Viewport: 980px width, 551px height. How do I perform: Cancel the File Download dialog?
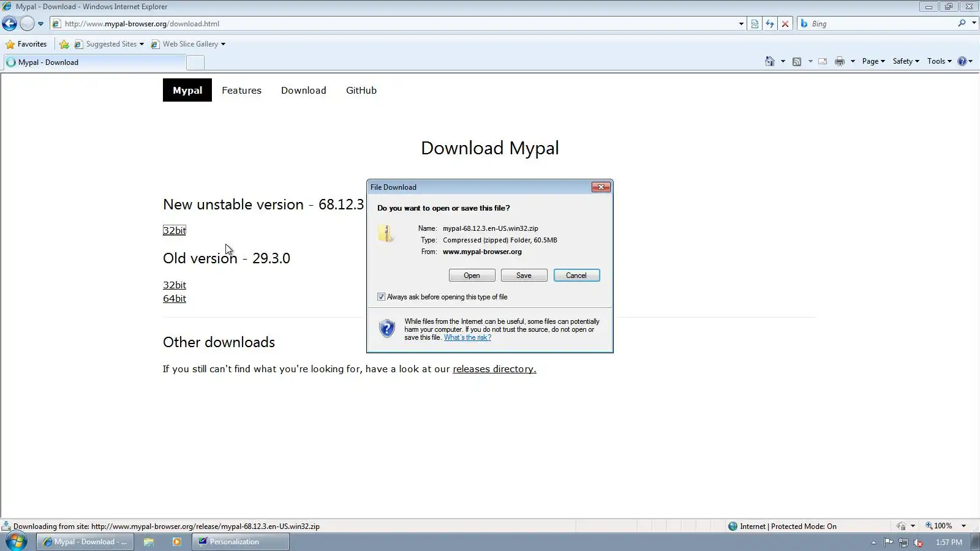click(576, 275)
